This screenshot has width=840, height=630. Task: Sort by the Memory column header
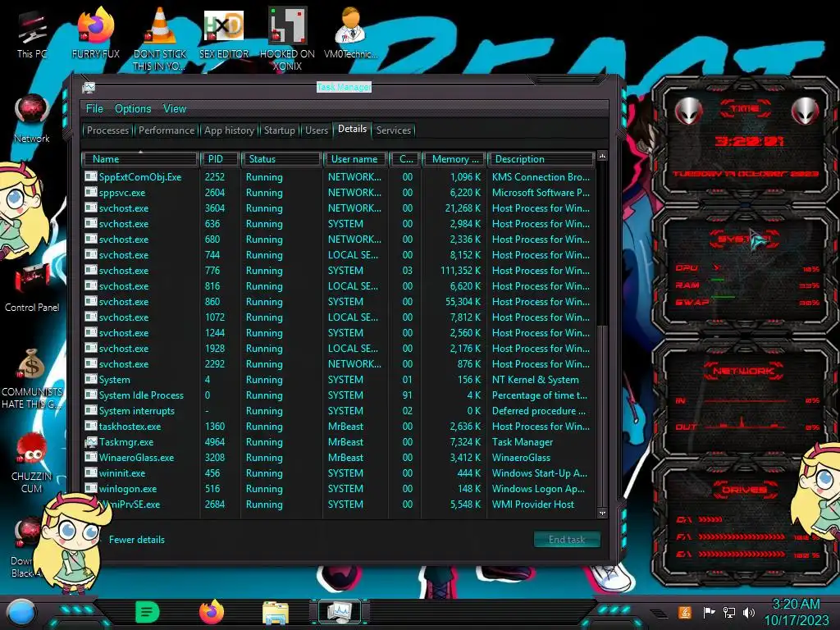point(454,159)
